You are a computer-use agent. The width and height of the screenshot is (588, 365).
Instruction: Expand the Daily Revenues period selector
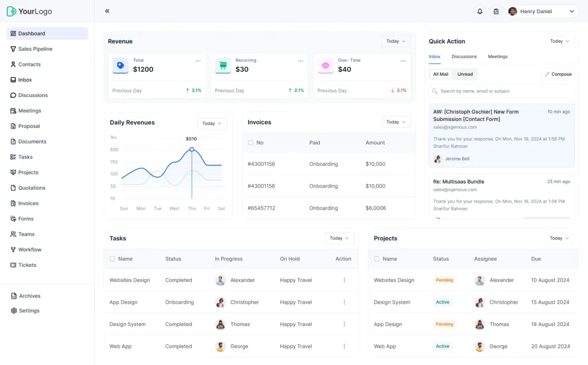pos(212,123)
